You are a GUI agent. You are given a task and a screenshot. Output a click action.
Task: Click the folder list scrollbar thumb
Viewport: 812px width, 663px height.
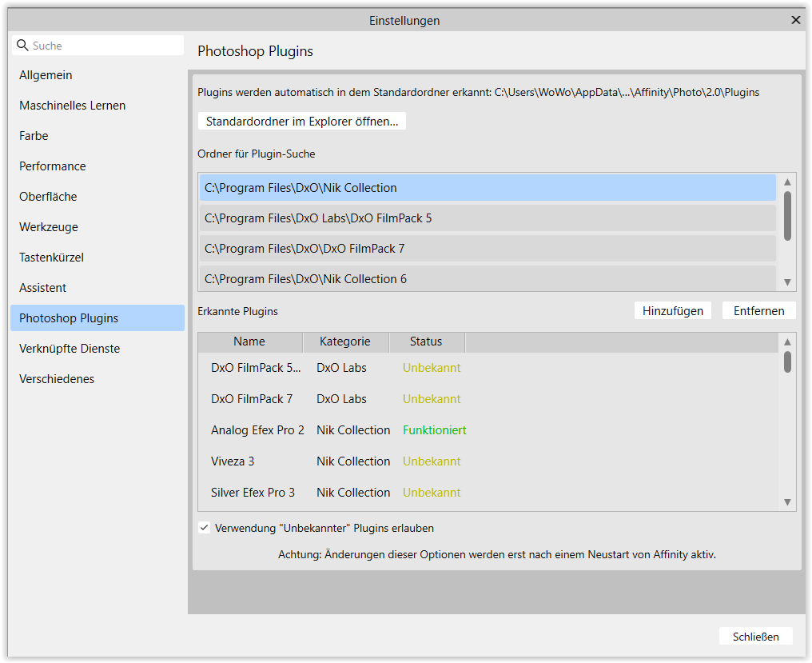click(788, 216)
